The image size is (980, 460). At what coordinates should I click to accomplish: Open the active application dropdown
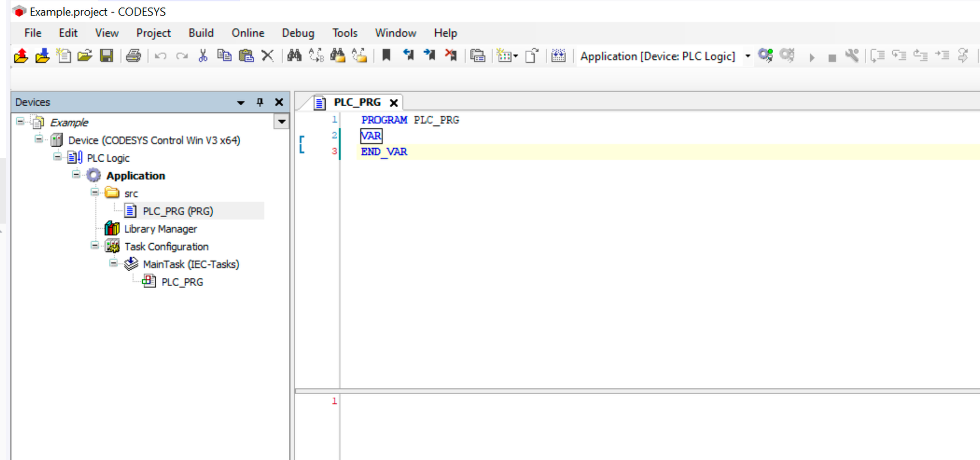tap(748, 56)
